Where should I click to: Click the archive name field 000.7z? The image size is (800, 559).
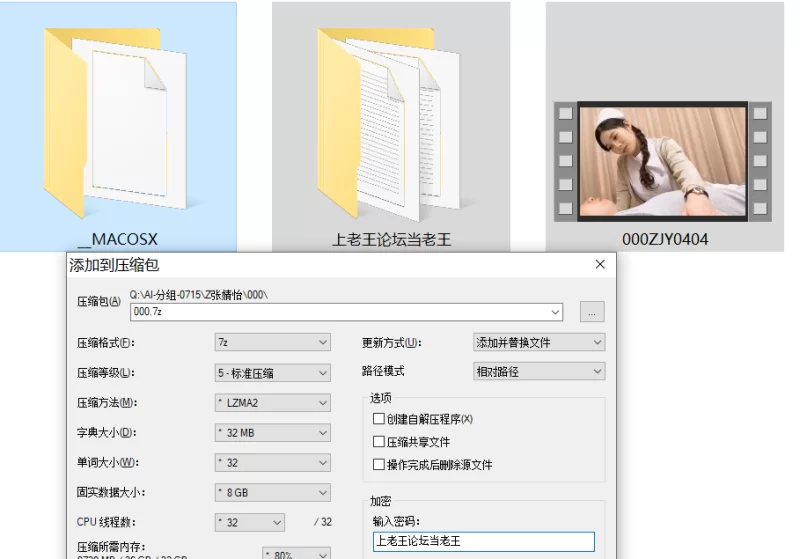point(346,312)
